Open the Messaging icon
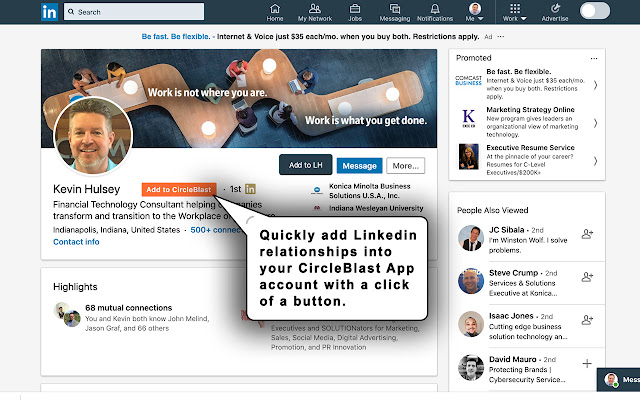This screenshot has height=400, width=640. coord(395,13)
